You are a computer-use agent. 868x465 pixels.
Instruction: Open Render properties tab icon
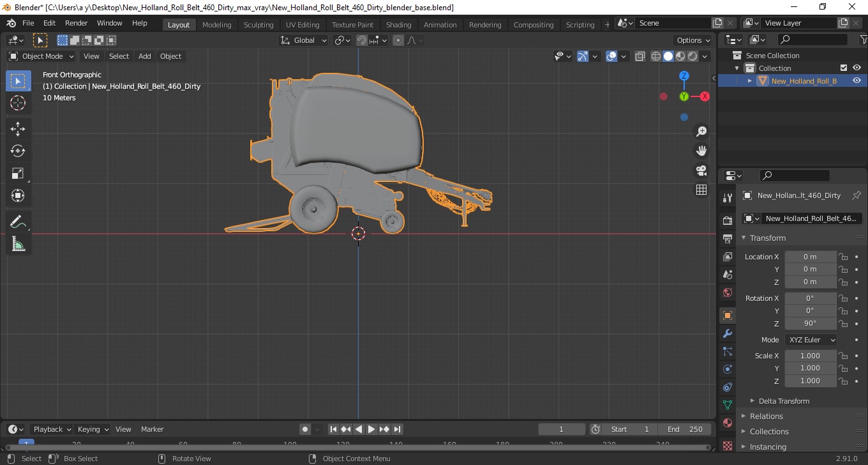[x=727, y=220]
